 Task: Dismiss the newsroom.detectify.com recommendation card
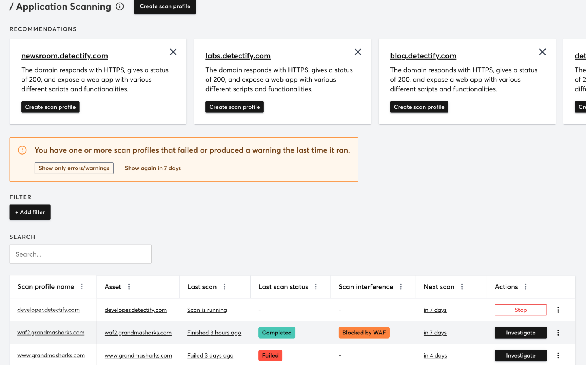[173, 52]
